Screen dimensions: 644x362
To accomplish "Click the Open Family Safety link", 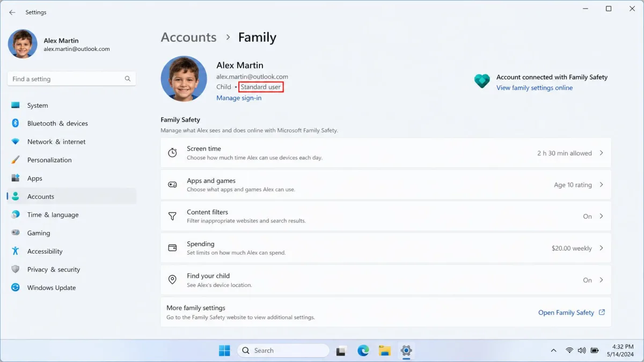I will pos(566,313).
